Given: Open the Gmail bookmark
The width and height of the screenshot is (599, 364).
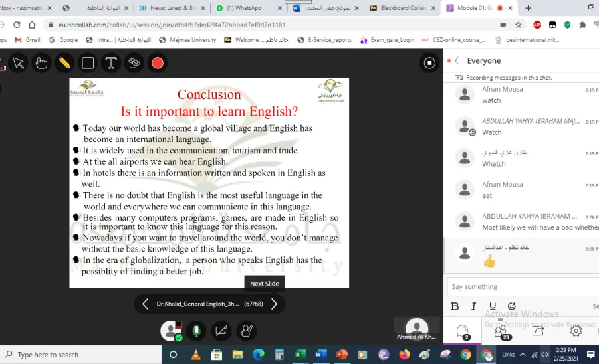Looking at the screenshot, I should coord(27,40).
